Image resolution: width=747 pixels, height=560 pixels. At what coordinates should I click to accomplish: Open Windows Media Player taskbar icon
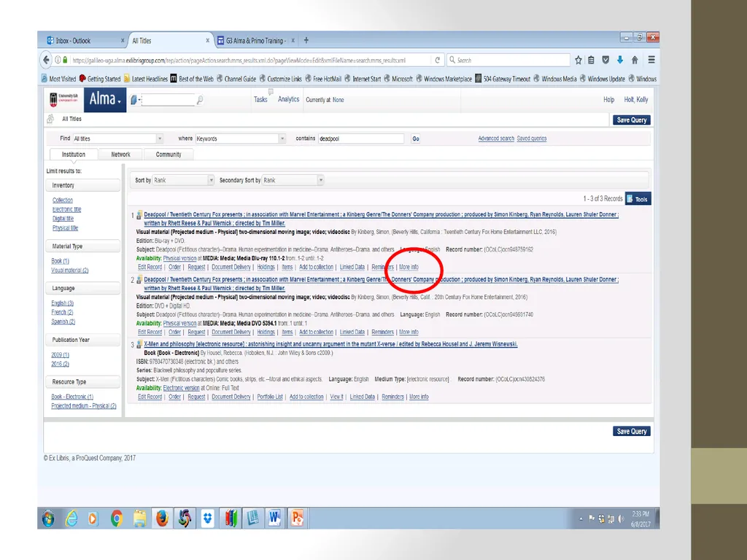(93, 518)
